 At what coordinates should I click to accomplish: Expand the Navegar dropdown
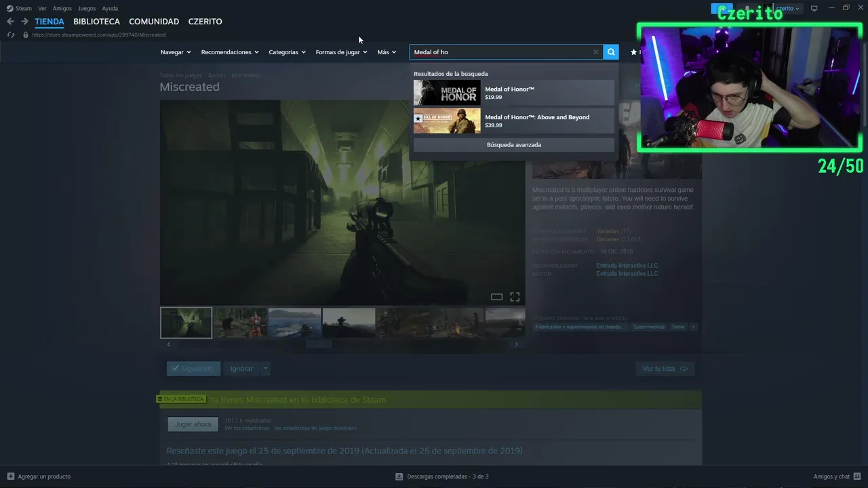pos(176,52)
